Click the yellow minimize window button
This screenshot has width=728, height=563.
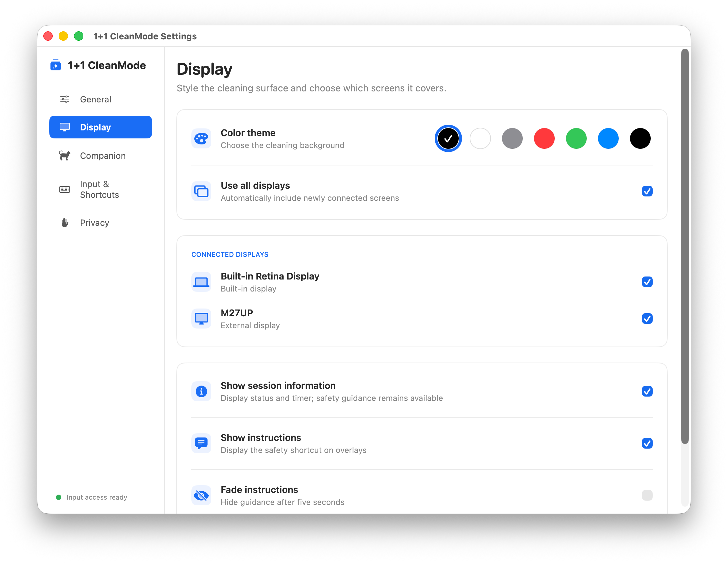(63, 36)
